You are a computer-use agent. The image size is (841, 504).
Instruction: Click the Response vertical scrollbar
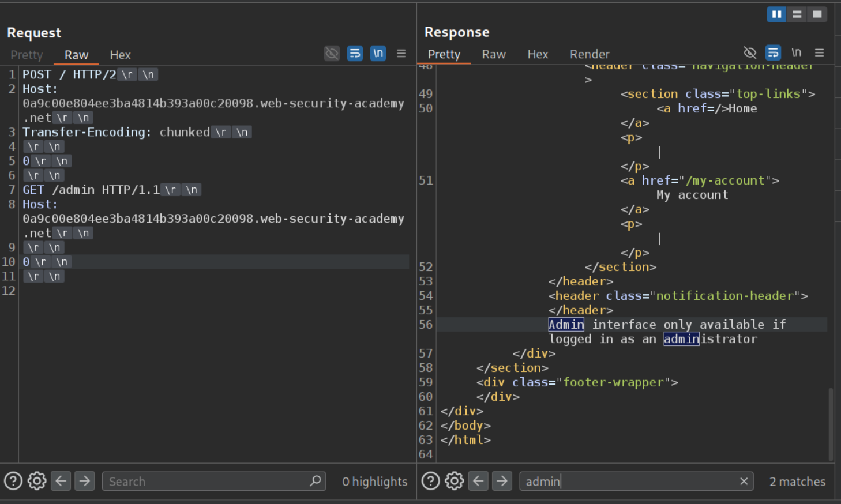tap(831, 424)
